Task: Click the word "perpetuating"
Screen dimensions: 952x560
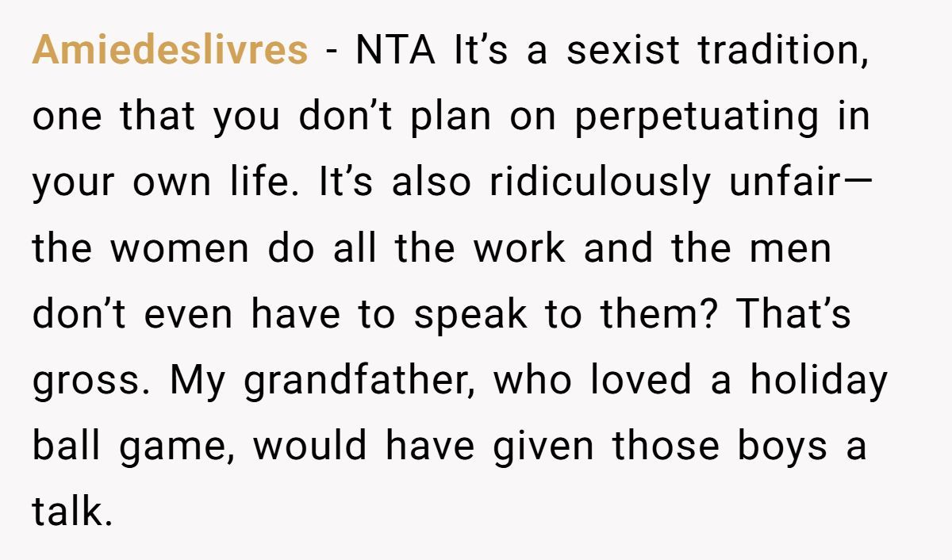Action: [x=696, y=117]
